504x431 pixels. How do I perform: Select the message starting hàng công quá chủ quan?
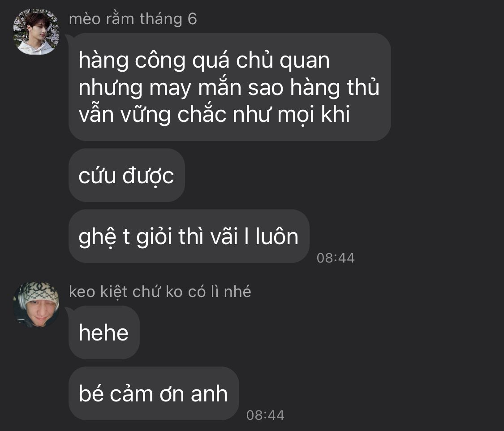[229, 87]
